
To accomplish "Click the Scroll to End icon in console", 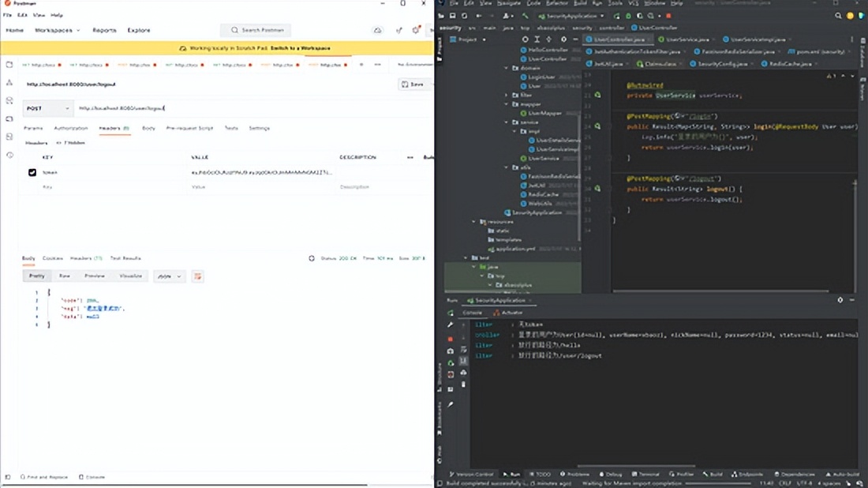I will tap(463, 361).
